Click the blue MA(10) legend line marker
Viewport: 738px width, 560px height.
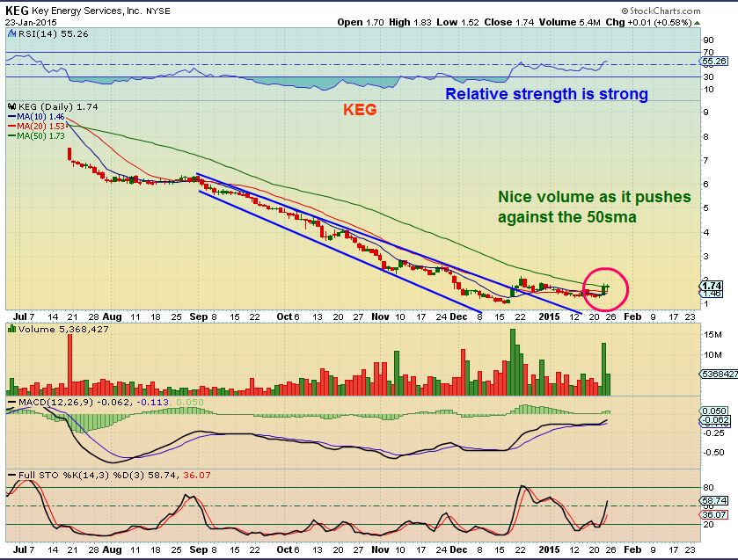[x=12, y=116]
